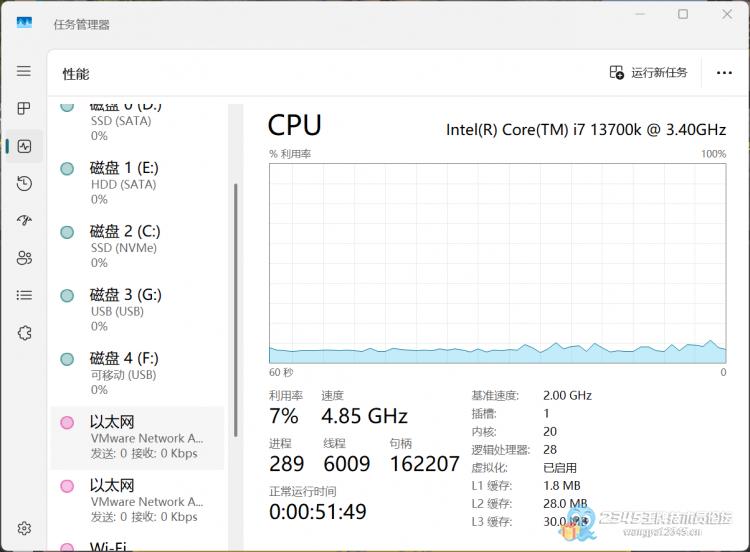This screenshot has width=750, height=552.
Task: Select 磁盘 3 (G:) USB entry
Action: pos(137,310)
